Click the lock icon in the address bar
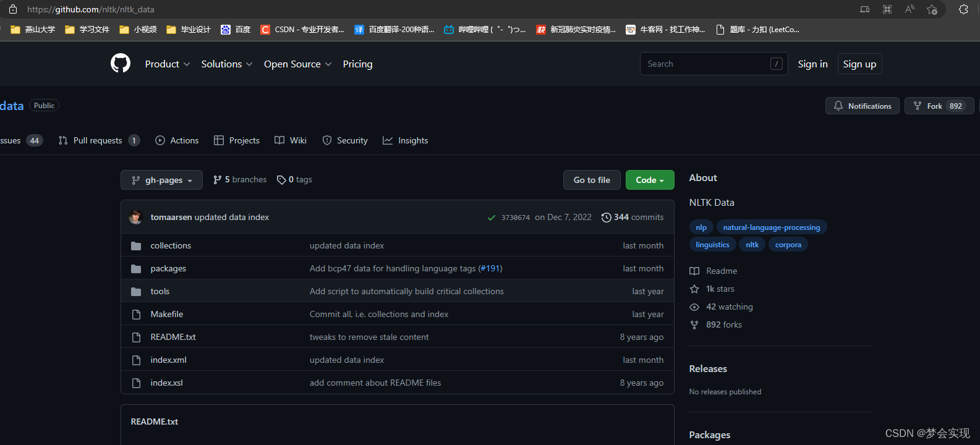The width and height of the screenshot is (980, 445). [x=13, y=9]
